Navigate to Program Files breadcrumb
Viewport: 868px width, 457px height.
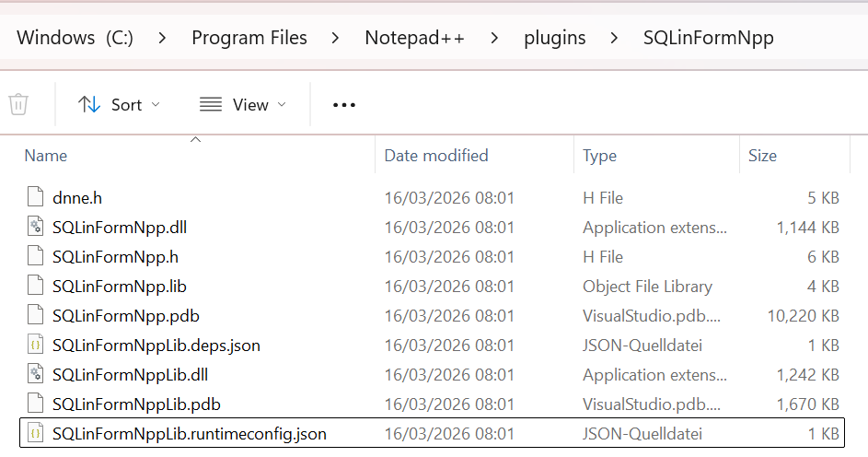[249, 38]
